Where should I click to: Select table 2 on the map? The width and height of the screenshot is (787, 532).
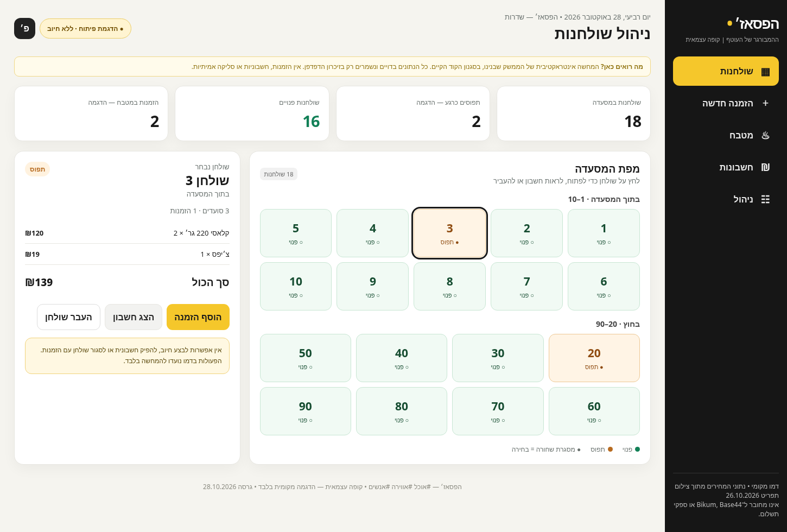coord(526,233)
